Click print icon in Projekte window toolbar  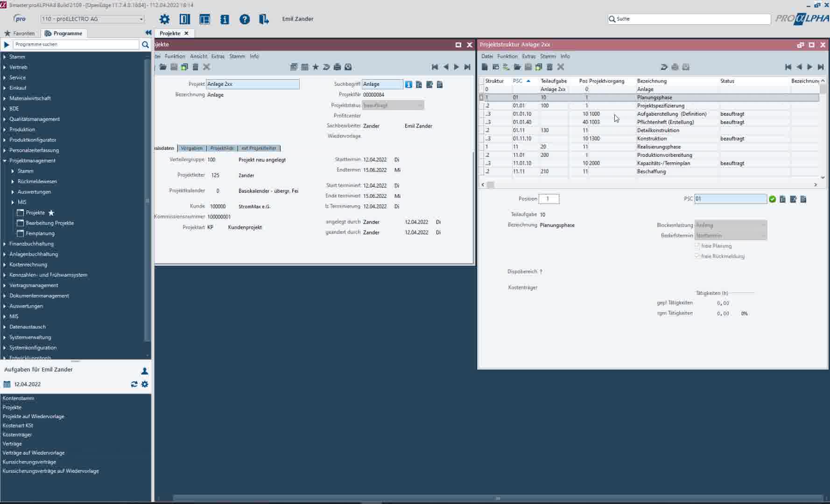(337, 67)
